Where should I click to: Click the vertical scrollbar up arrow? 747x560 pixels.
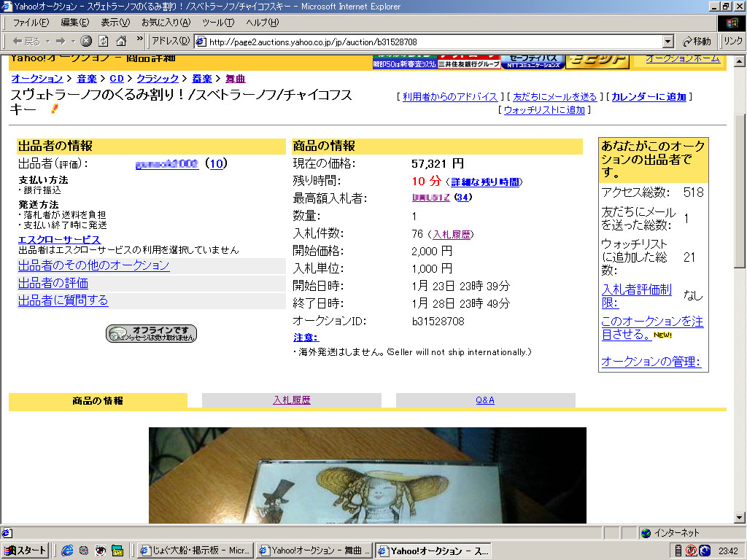[x=740, y=61]
